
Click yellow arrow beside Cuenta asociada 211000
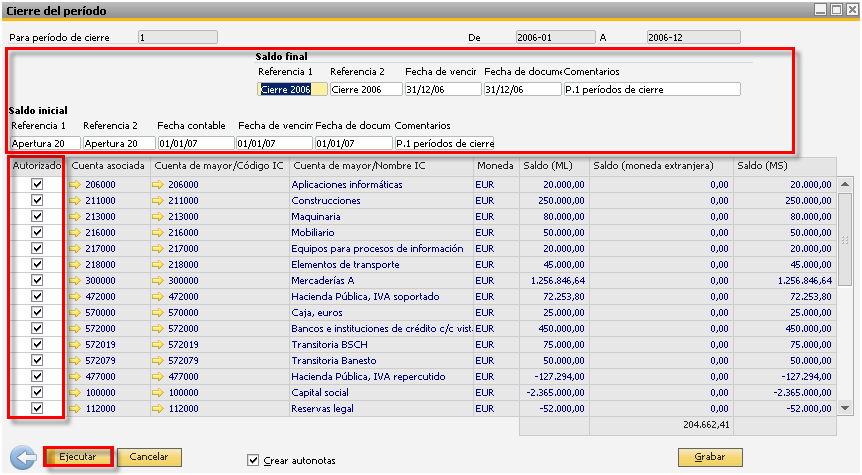coord(75,201)
